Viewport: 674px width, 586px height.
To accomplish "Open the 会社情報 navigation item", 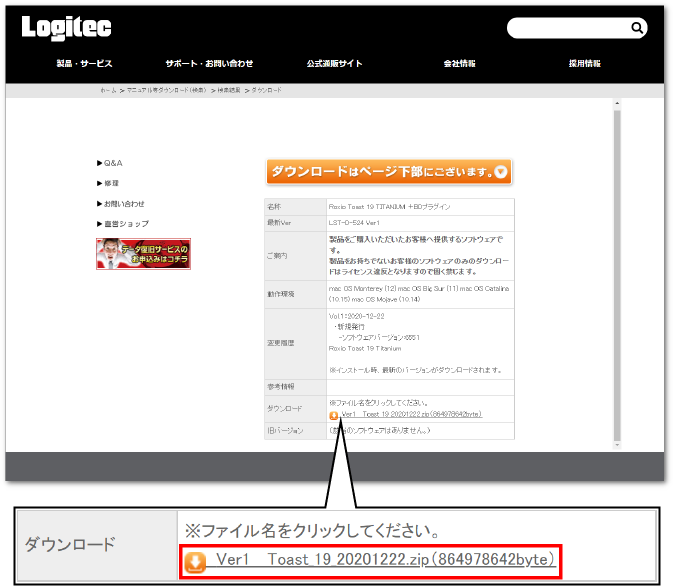I will (x=460, y=64).
